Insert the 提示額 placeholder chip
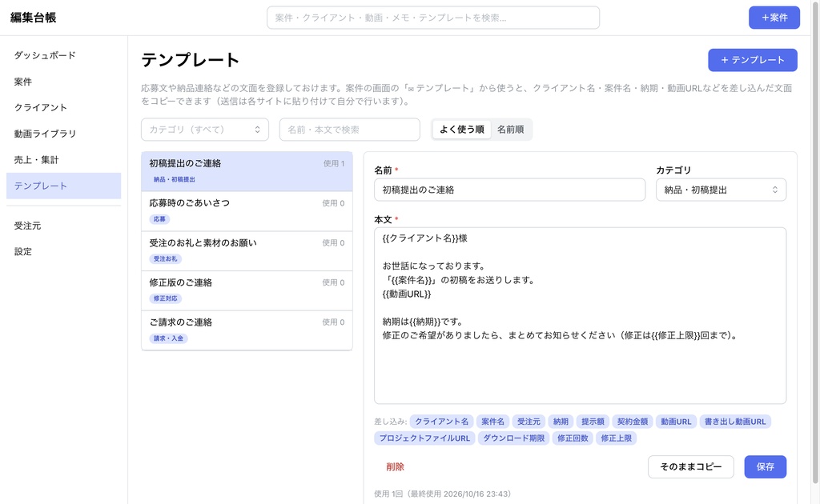The width and height of the screenshot is (820, 504). 593,422
